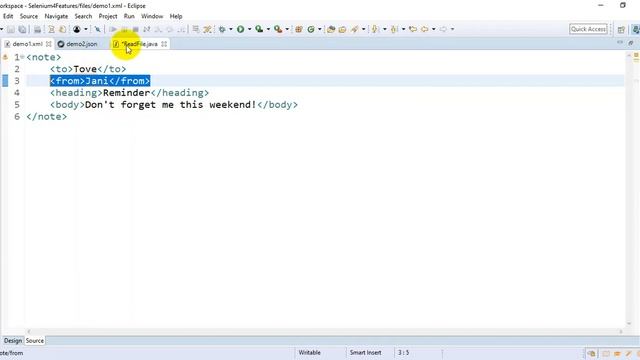Click the Save icon in the toolbar
640x360 pixels.
11,29
